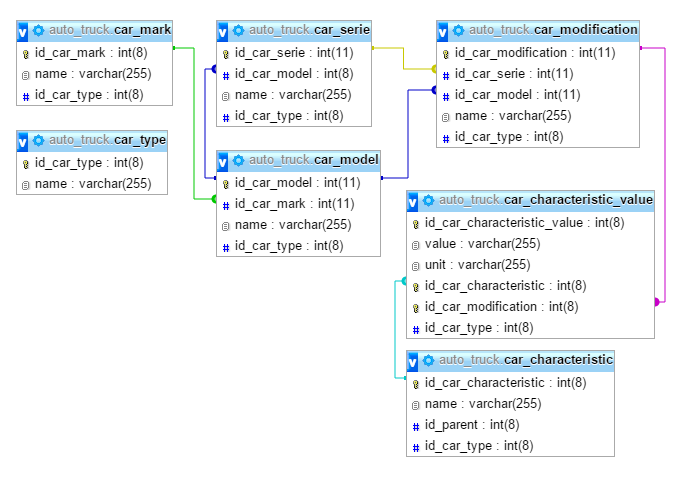Open the gear options of car_mark table
Image resolution: width=685 pixels, height=479 pixels.
click(38, 30)
